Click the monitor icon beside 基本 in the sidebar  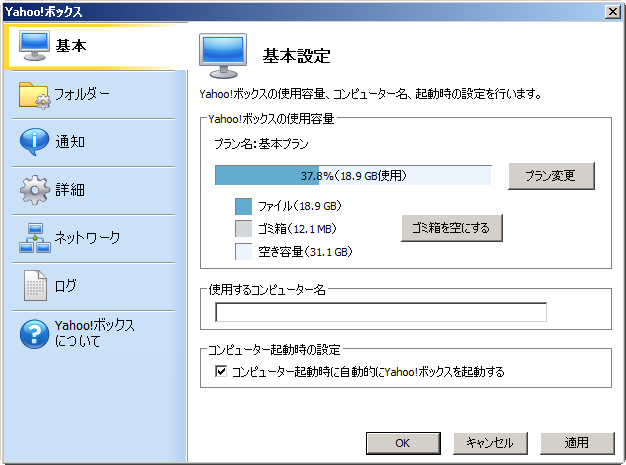click(x=34, y=46)
